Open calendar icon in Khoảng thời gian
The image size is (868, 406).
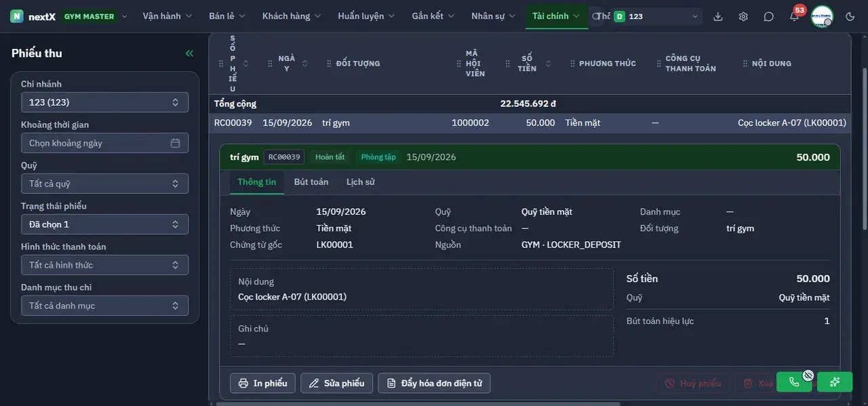click(175, 143)
